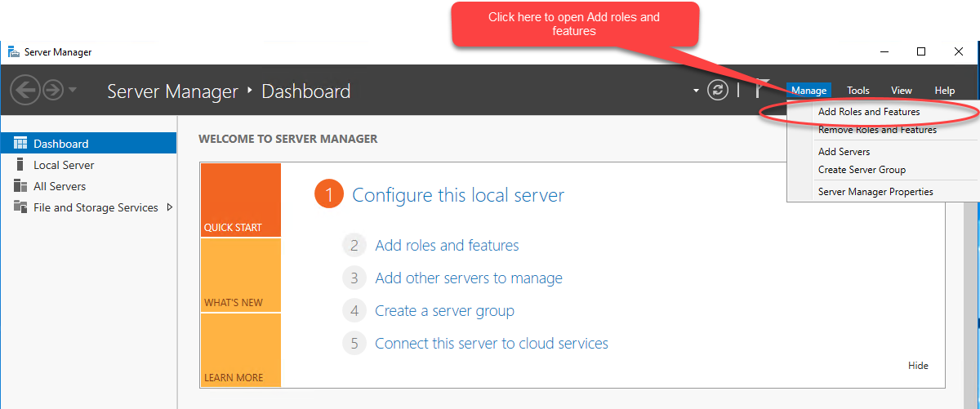Select the WHAT'S NEW tile
Image resolution: width=980 pixels, height=409 pixels.
point(240,275)
